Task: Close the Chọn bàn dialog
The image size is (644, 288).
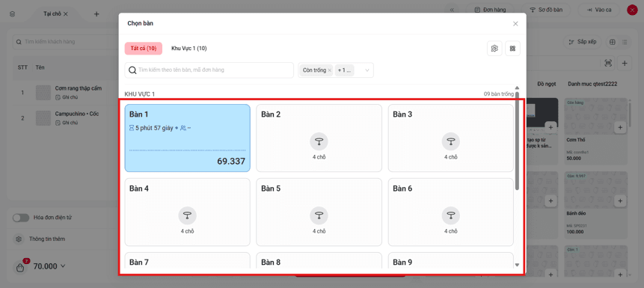Action: pyautogui.click(x=515, y=24)
